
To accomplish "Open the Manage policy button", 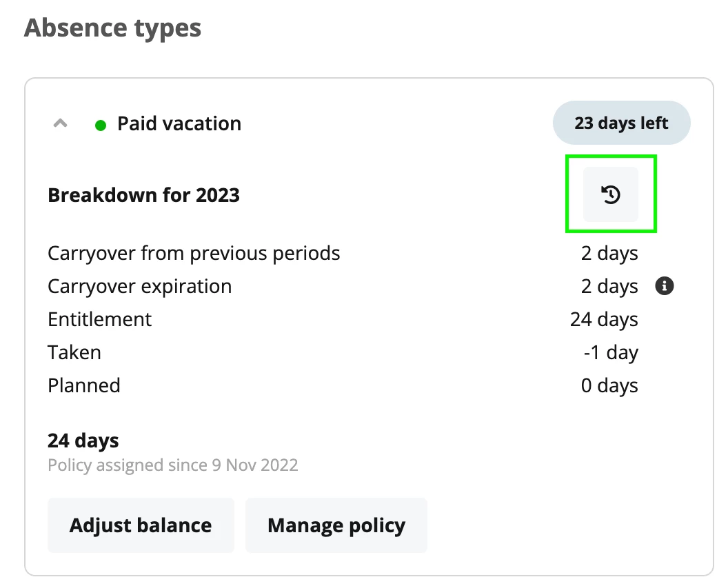I will pyautogui.click(x=336, y=525).
